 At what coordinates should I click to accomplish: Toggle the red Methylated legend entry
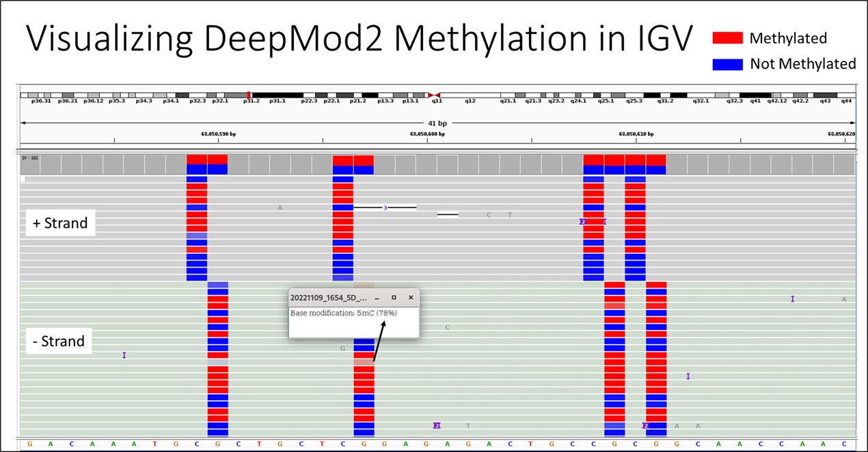pyautogui.click(x=787, y=38)
